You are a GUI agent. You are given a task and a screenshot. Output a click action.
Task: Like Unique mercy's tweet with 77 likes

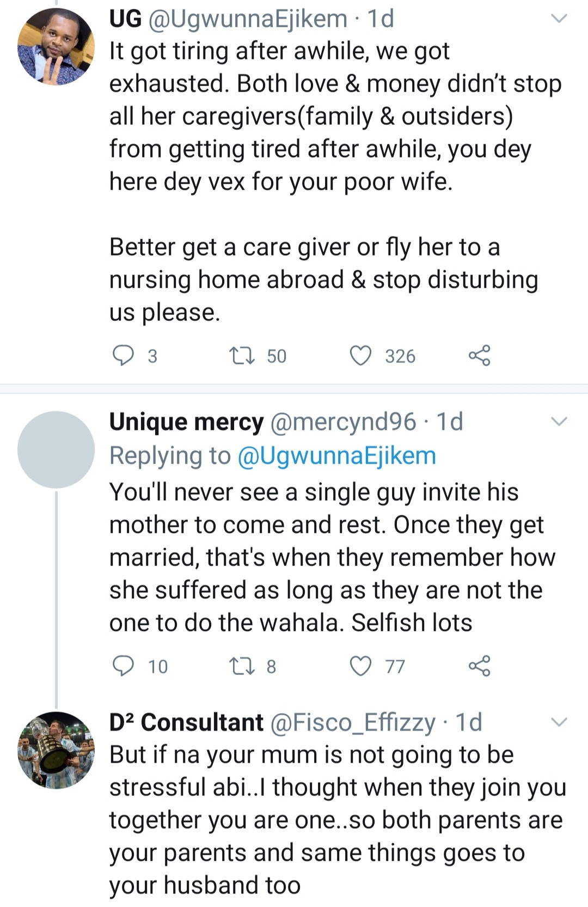[360, 666]
